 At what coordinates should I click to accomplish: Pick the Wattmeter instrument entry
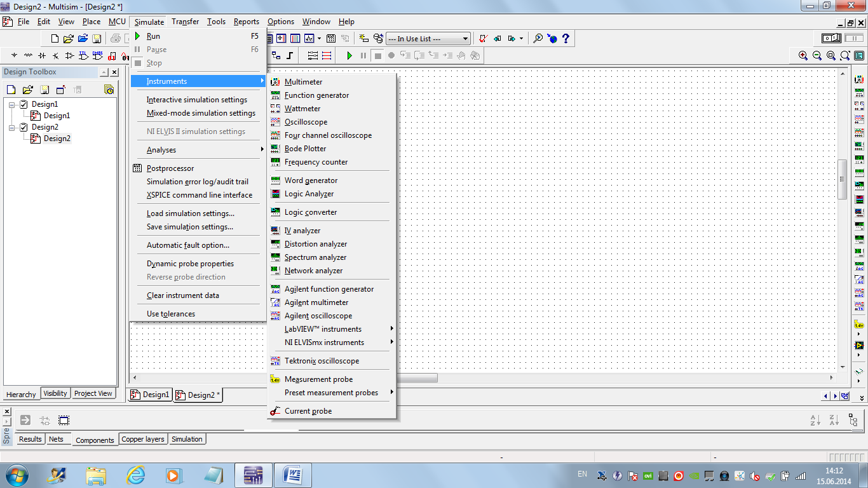[x=332, y=109]
